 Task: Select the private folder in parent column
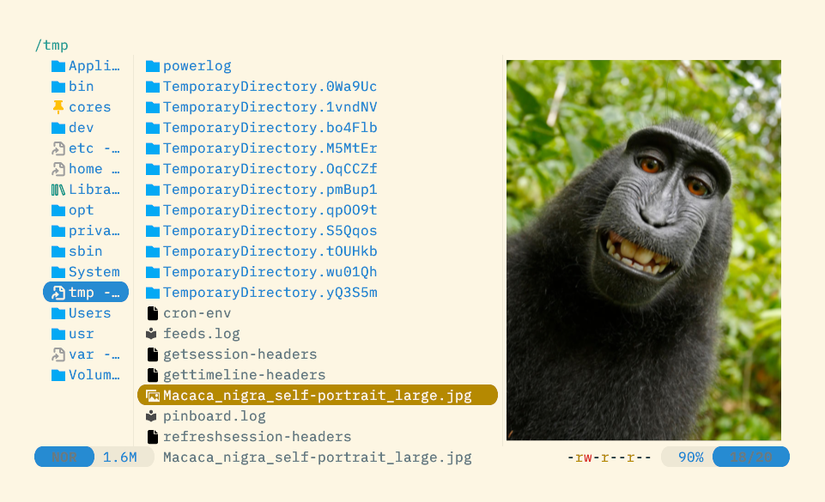[x=86, y=231]
